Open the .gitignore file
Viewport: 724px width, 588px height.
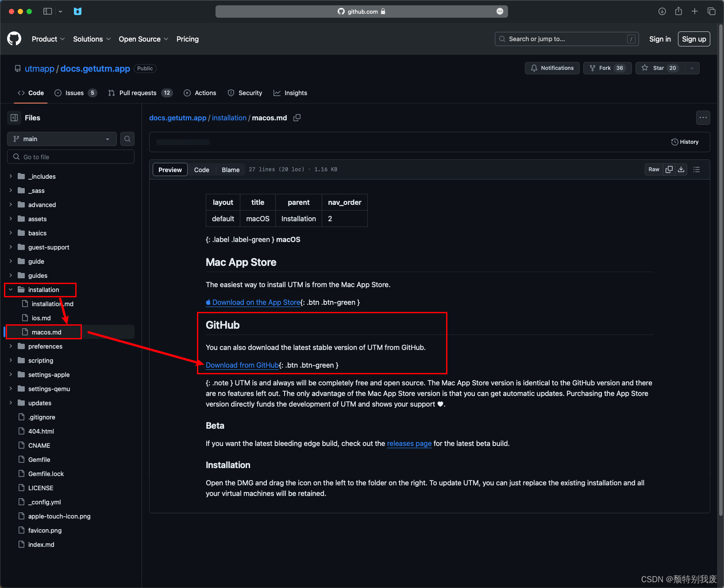click(x=42, y=417)
